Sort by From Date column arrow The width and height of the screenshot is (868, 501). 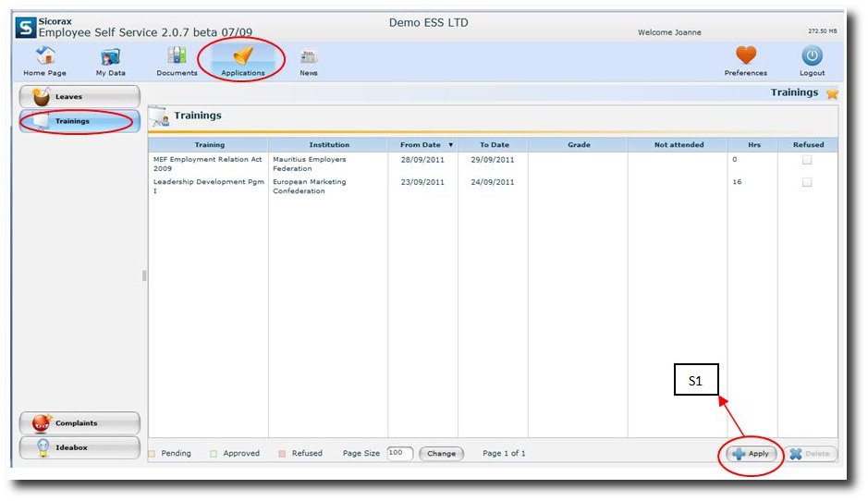coord(450,145)
